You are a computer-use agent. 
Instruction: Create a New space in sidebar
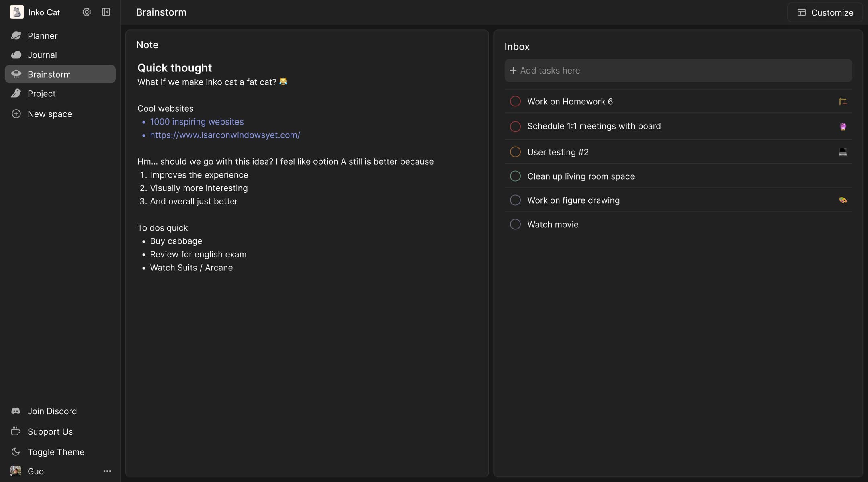(x=49, y=114)
